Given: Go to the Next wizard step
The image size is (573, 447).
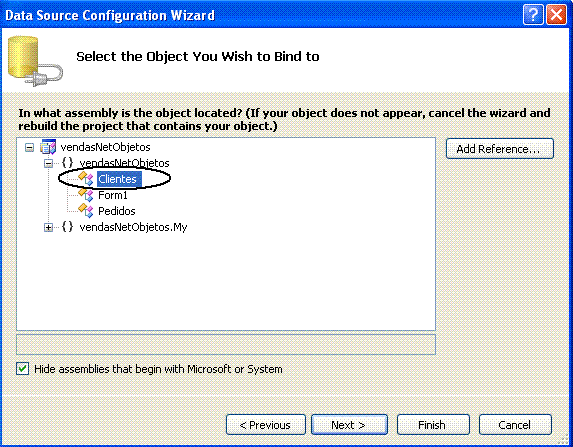Looking at the screenshot, I should tap(349, 425).
